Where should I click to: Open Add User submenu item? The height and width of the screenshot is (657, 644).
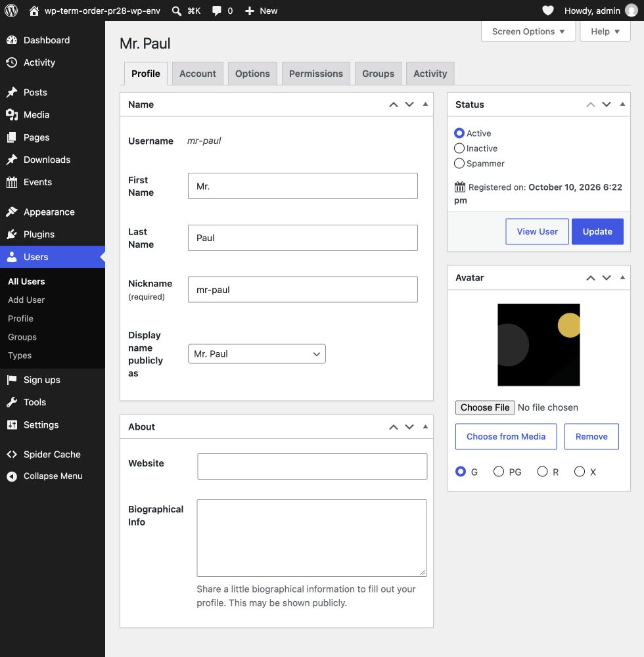pos(26,300)
